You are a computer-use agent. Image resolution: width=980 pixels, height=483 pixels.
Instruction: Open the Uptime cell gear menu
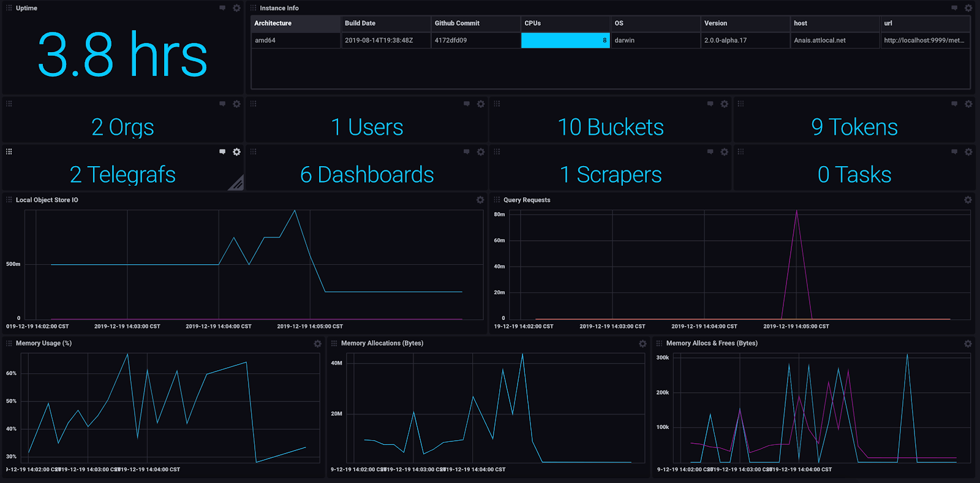236,8
